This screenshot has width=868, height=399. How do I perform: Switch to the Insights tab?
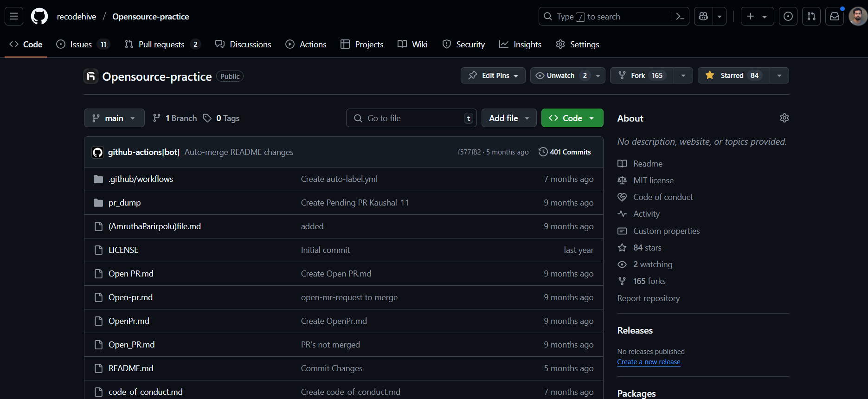521,45
